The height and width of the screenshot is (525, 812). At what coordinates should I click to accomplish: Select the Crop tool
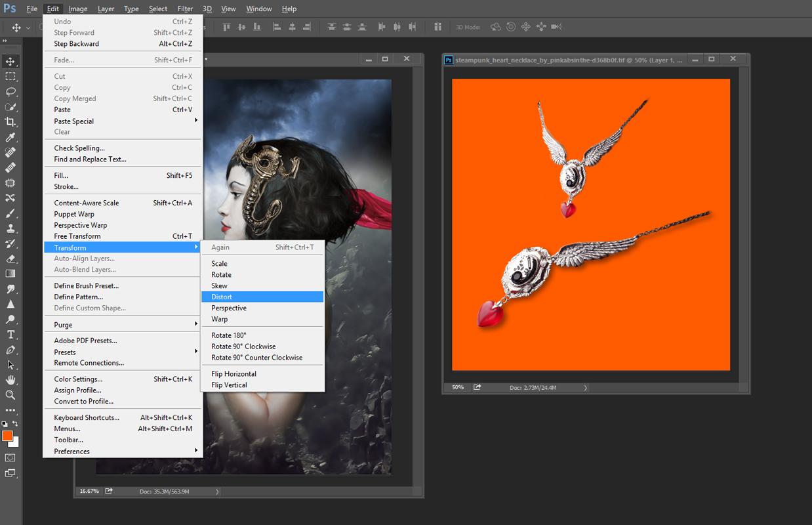point(10,122)
